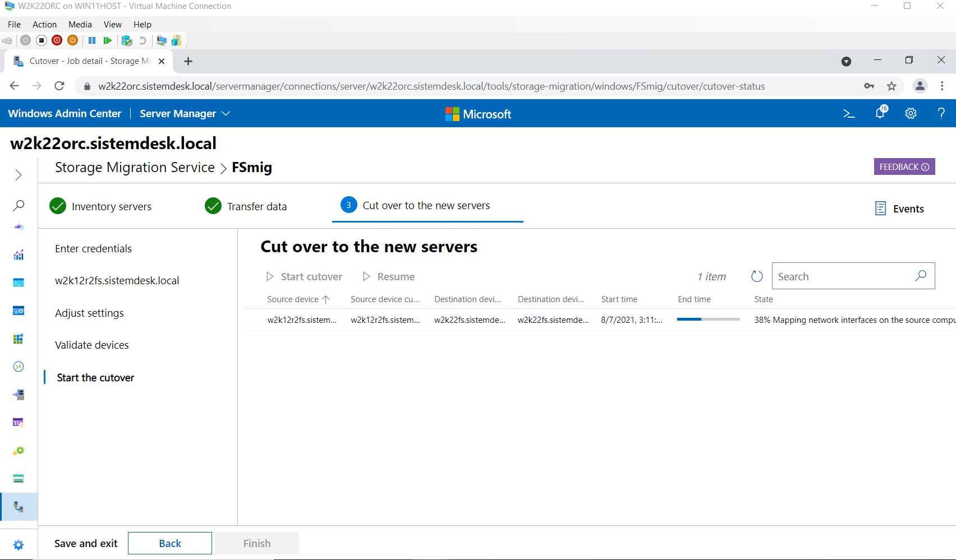Open the green grid tool icon in sidebar

tap(19, 339)
